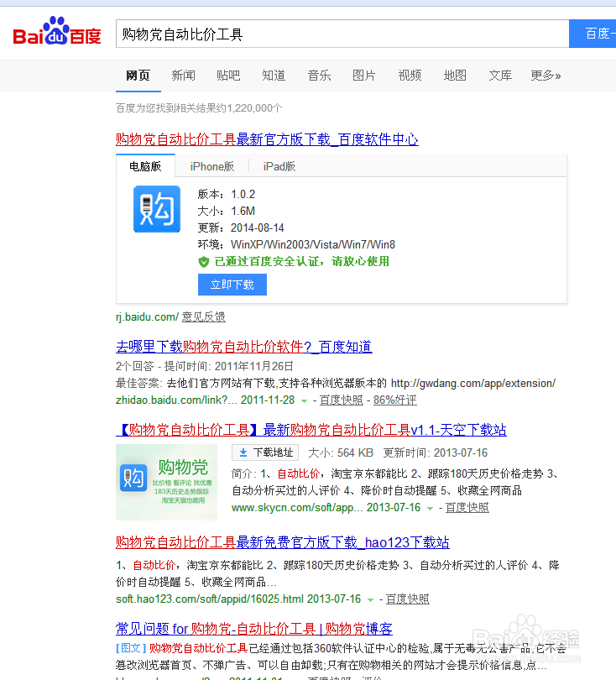Click the 环境: WinXP/Win2003/Vista/Win7/Win8 text

pyautogui.click(x=296, y=244)
